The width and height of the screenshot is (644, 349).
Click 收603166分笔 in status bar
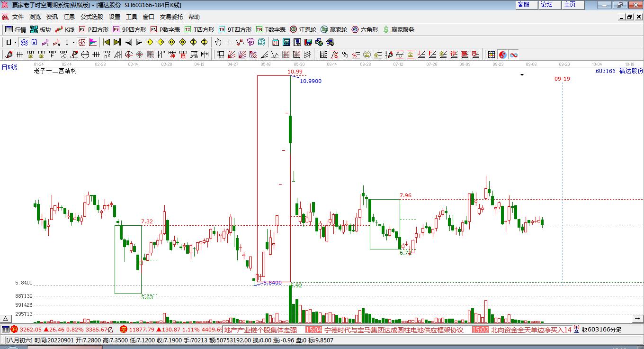tap(601, 330)
